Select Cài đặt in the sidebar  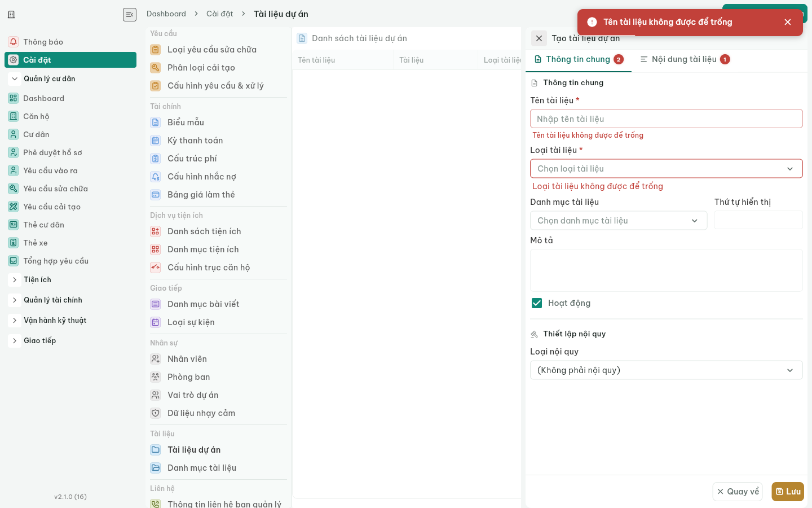click(x=70, y=60)
